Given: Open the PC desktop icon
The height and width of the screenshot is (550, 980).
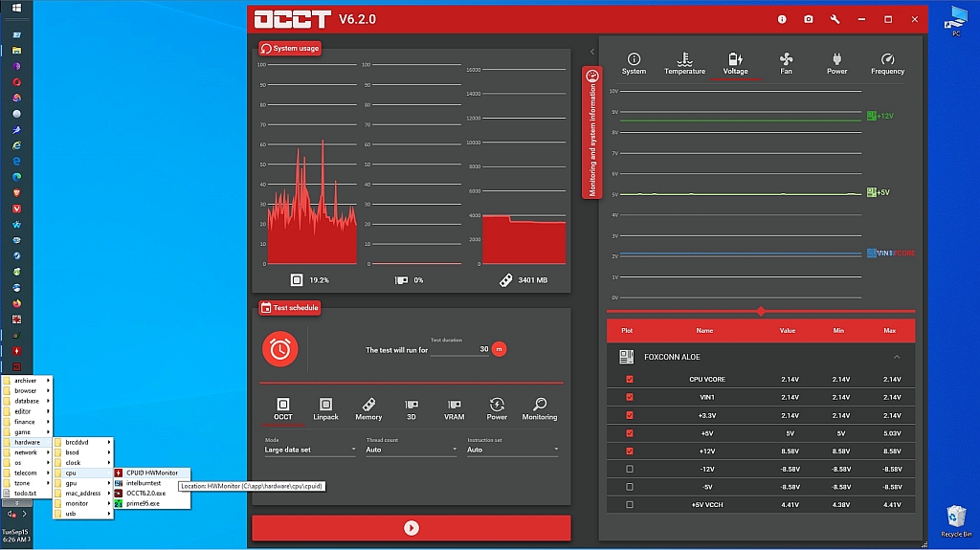Looking at the screenshot, I should (956, 22).
